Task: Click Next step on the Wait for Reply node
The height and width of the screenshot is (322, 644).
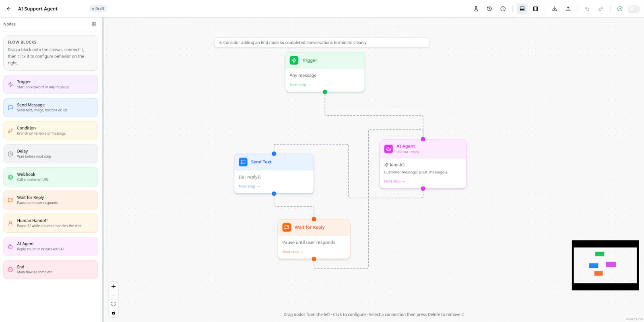Action: [293, 252]
